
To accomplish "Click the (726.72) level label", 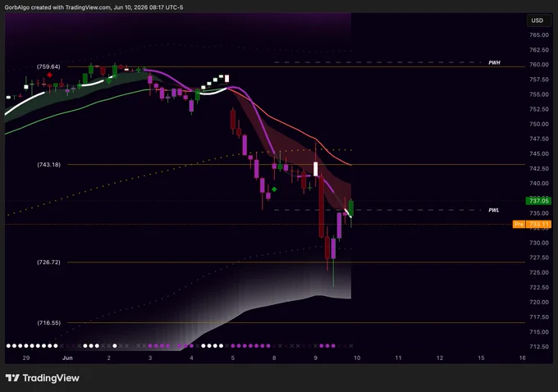I will pos(48,262).
